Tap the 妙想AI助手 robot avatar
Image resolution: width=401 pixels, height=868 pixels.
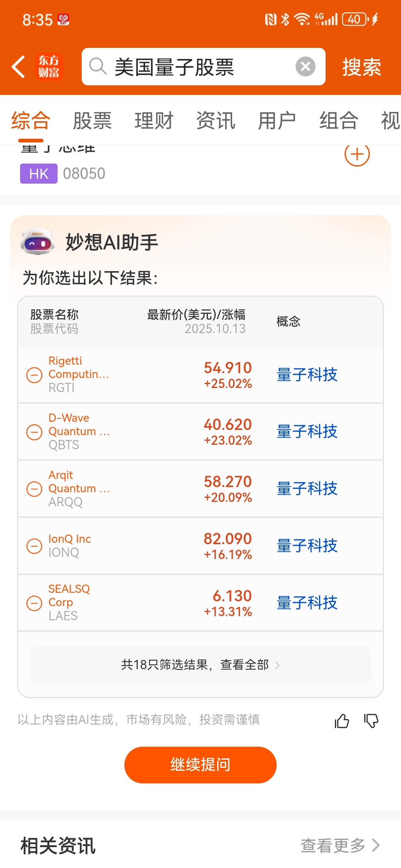click(37, 242)
